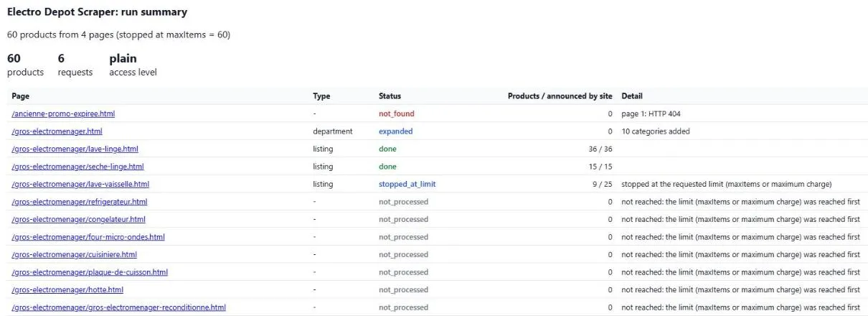Click the "60 products from 4 pages" summary line
This screenshot has width=868, height=316.
pos(118,34)
